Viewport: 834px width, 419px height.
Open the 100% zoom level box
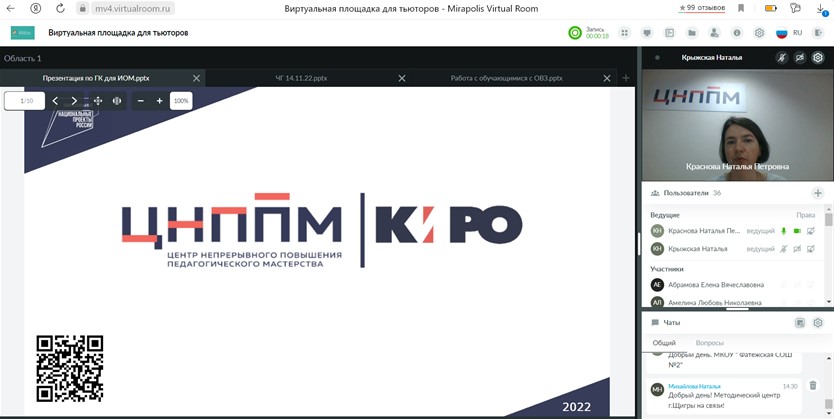pyautogui.click(x=181, y=101)
